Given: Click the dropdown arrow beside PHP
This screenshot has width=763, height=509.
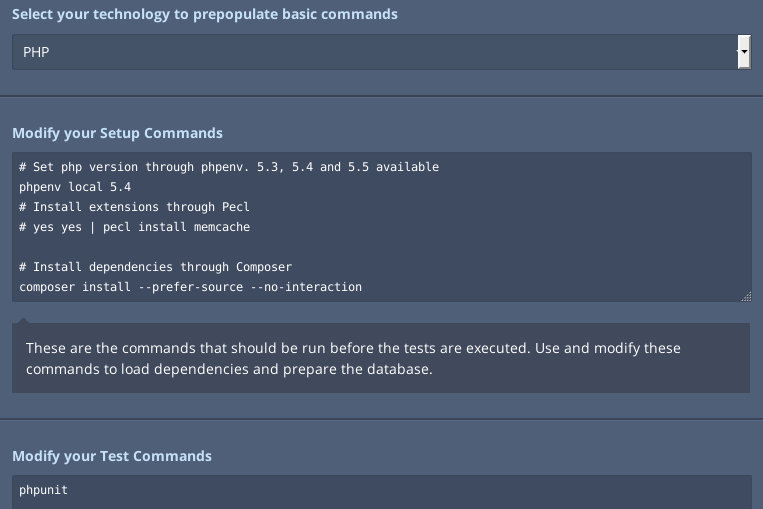Looking at the screenshot, I should 744,52.
